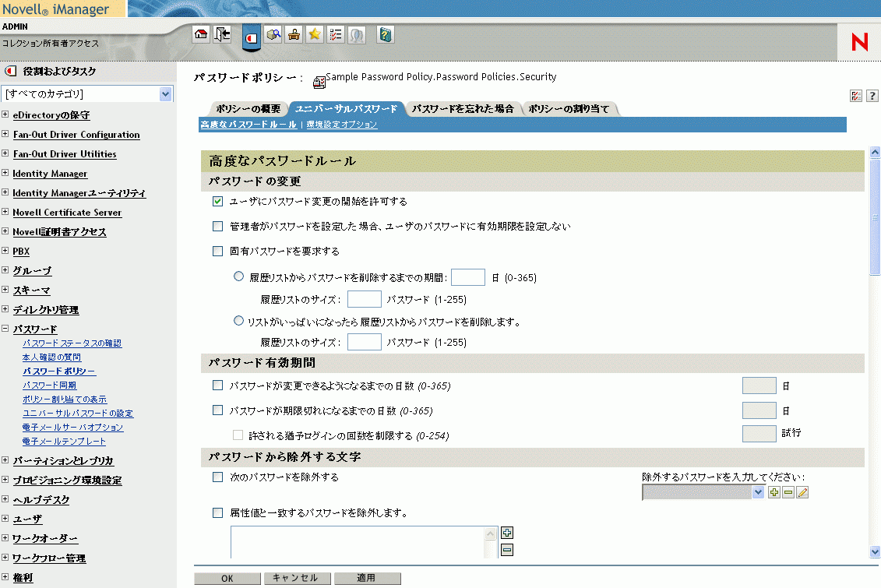This screenshot has height=588, width=881.
Task: Enable exclude following passwords checkbox
Action: click(x=218, y=477)
